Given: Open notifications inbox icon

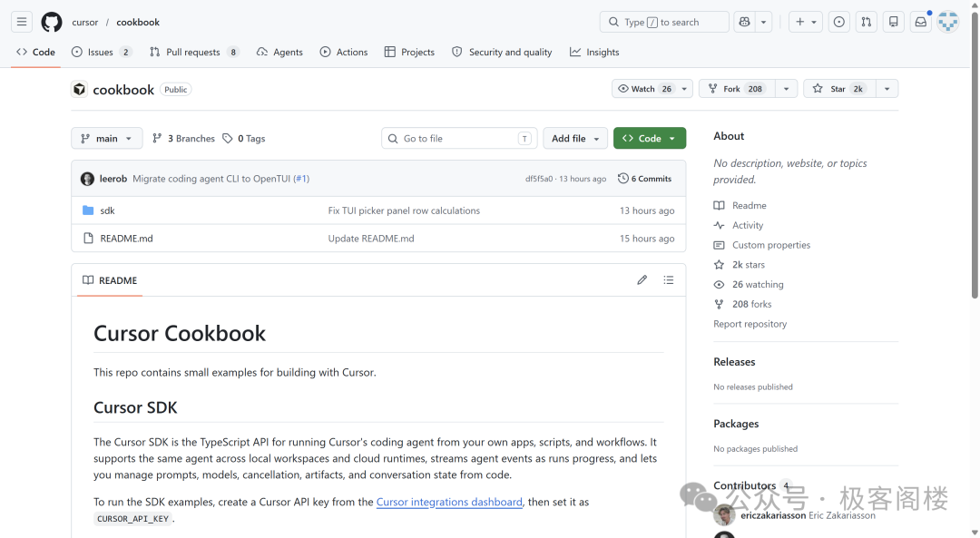Looking at the screenshot, I should [921, 22].
